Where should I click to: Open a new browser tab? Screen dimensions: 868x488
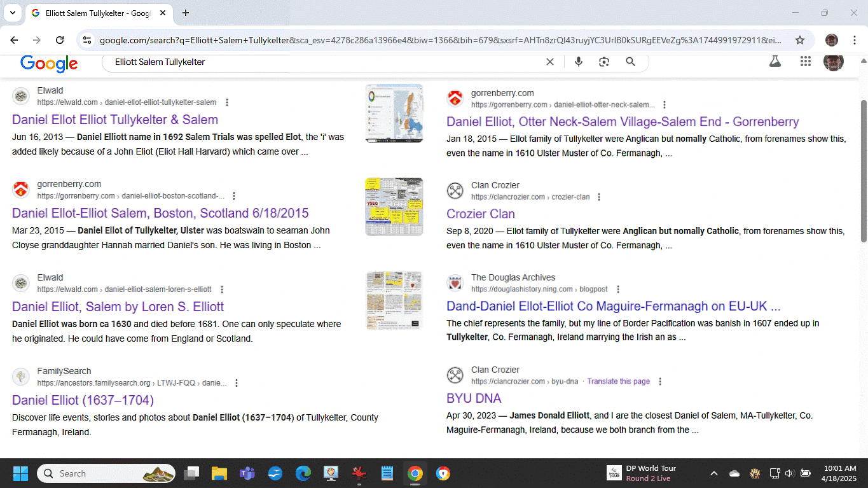(x=186, y=13)
